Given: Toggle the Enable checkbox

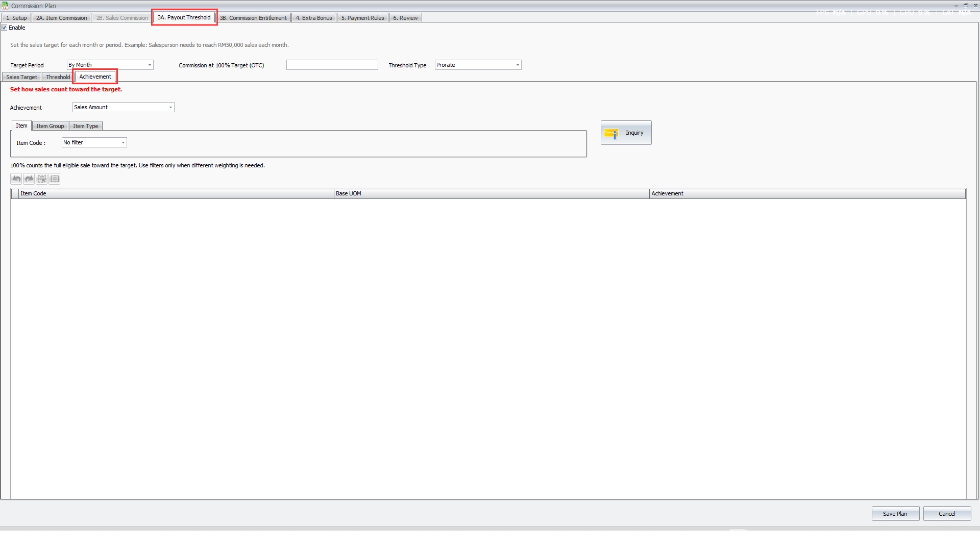Looking at the screenshot, I should coord(4,28).
